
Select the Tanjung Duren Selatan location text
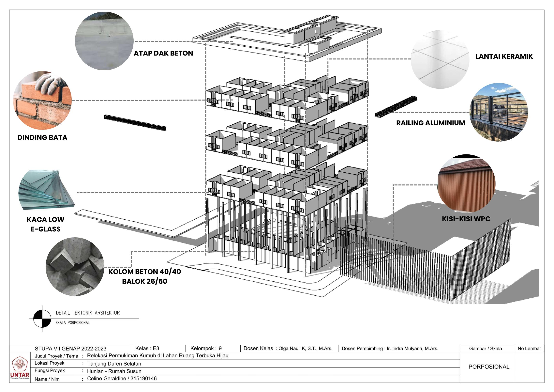click(x=114, y=364)
